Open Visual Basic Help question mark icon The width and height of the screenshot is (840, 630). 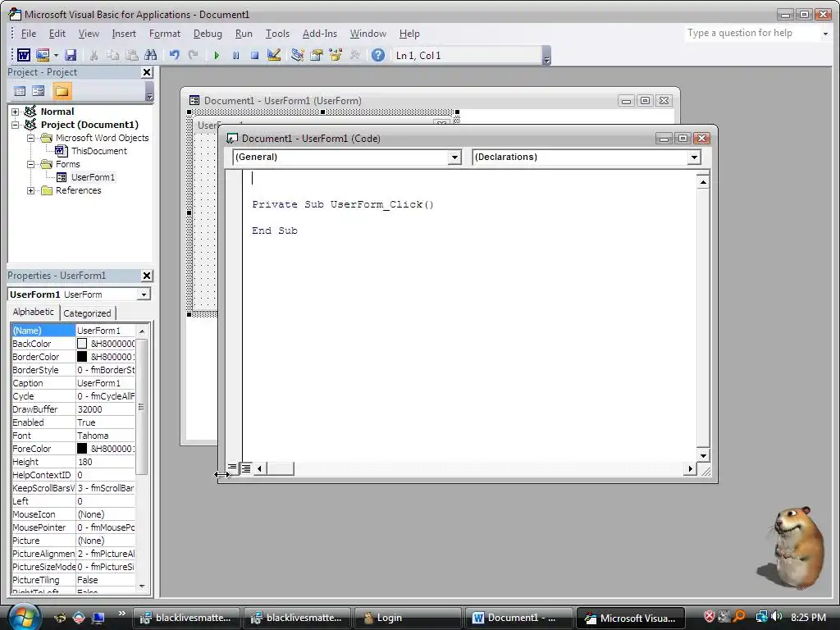[377, 55]
